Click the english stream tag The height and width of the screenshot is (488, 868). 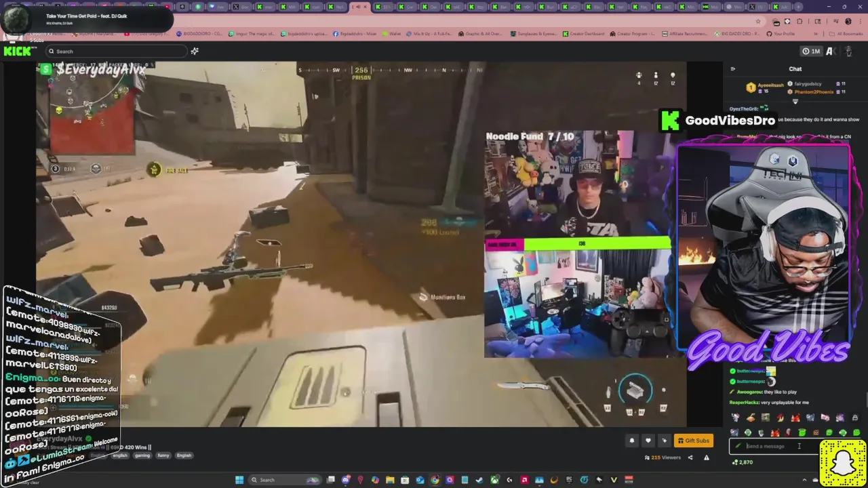(120, 455)
